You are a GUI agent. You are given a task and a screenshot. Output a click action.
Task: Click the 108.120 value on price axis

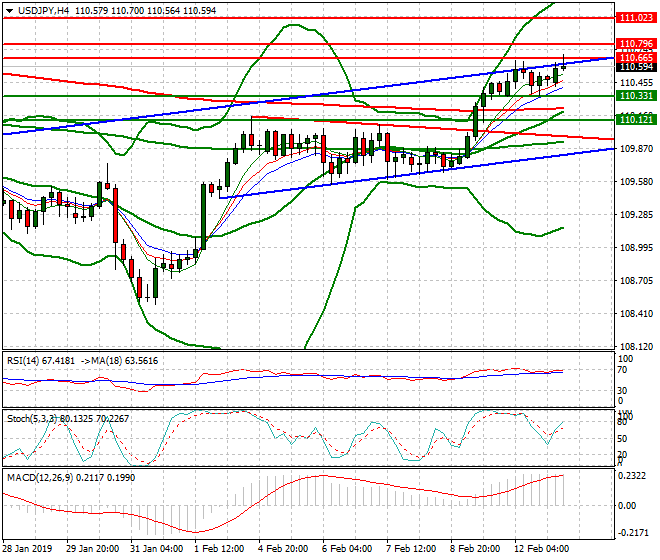click(x=636, y=346)
